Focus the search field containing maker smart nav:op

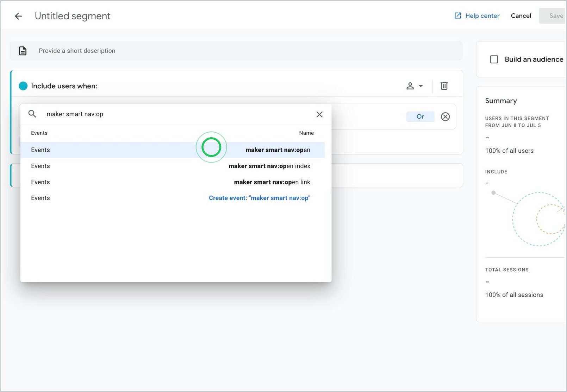[176, 114]
